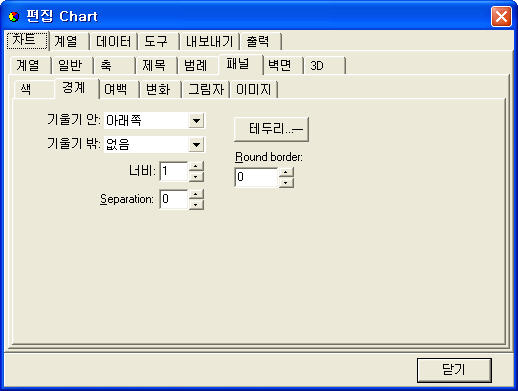This screenshot has width=518, height=391.
Task: Select the 벽면 tab
Action: coord(283,65)
